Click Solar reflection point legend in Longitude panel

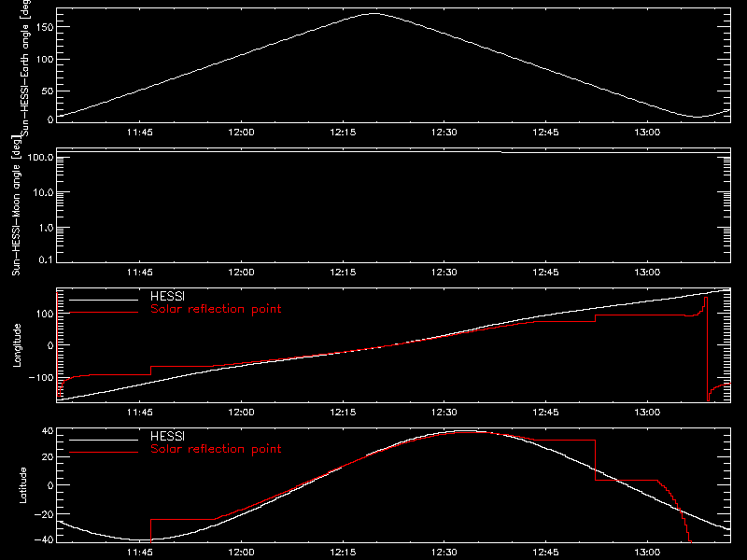[x=216, y=309]
